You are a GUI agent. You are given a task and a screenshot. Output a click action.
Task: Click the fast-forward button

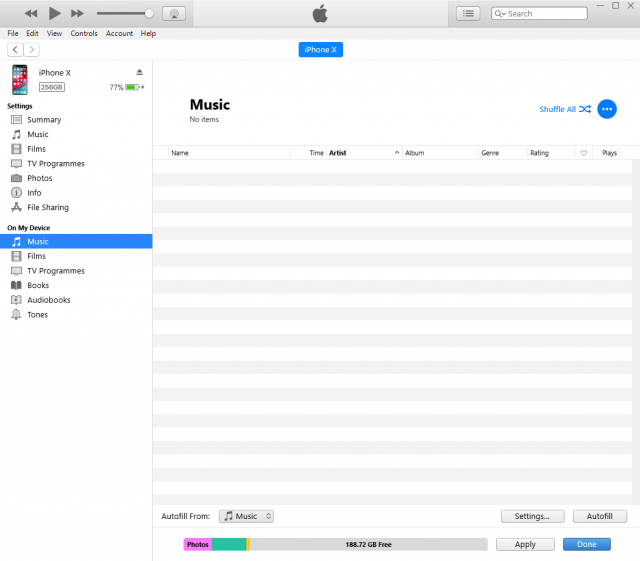tap(77, 13)
